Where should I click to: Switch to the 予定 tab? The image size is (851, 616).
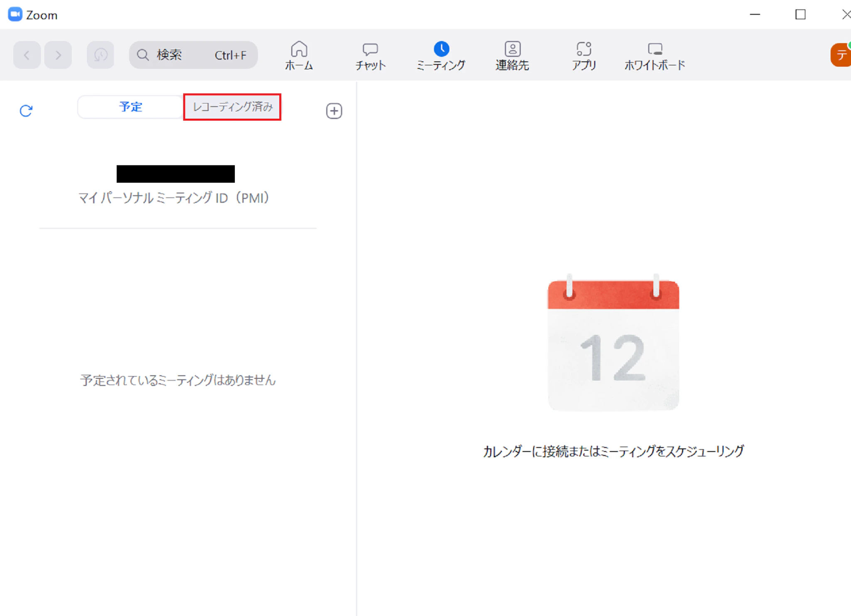(x=130, y=107)
